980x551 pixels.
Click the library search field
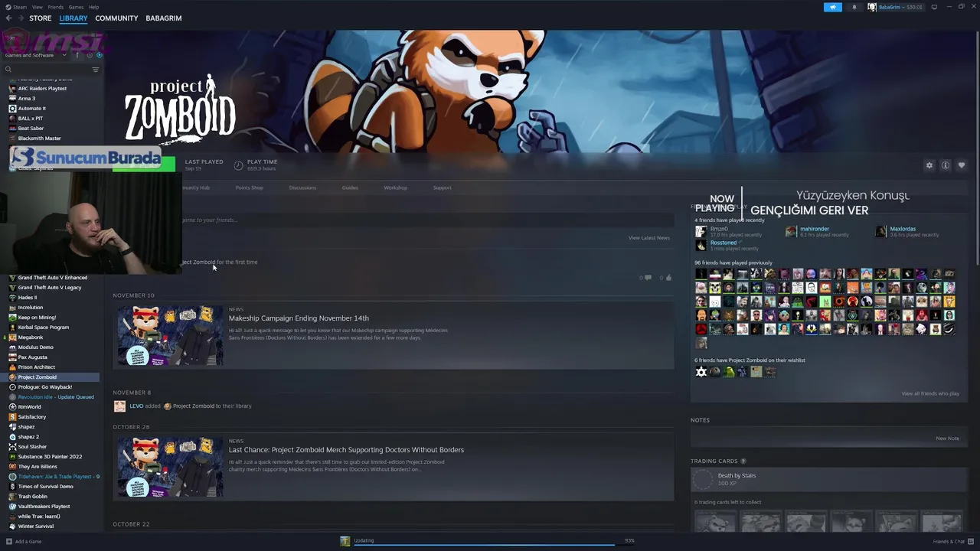point(46,70)
